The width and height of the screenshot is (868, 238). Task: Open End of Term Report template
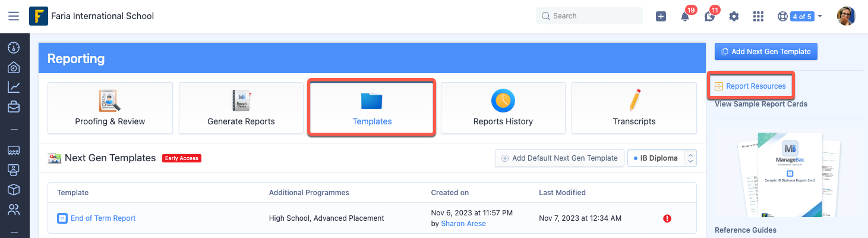point(103,218)
